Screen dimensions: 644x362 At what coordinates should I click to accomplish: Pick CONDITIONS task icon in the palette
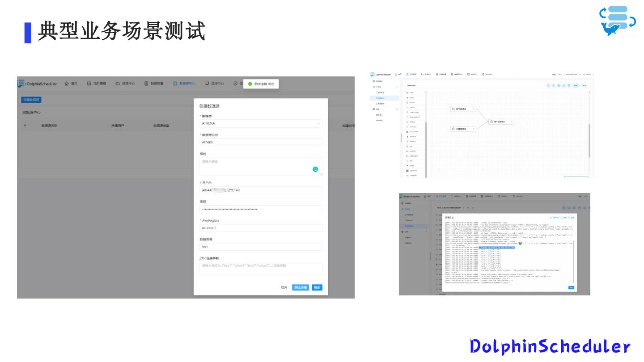407,112
